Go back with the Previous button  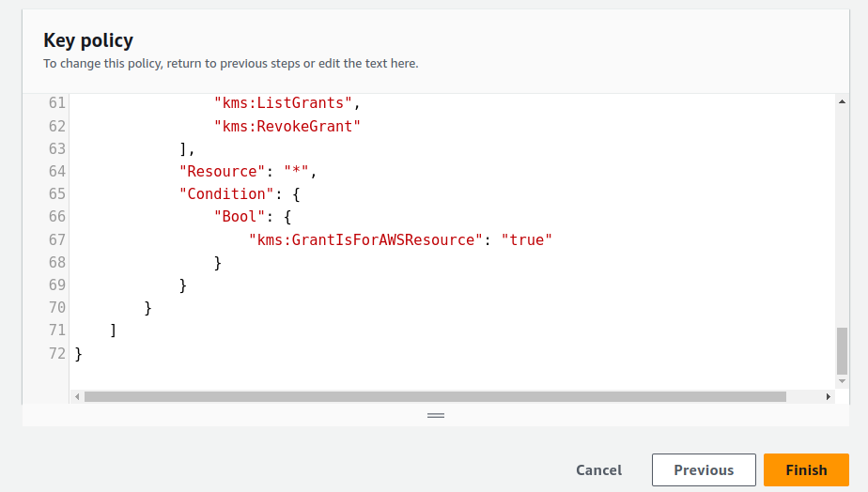[x=704, y=469]
